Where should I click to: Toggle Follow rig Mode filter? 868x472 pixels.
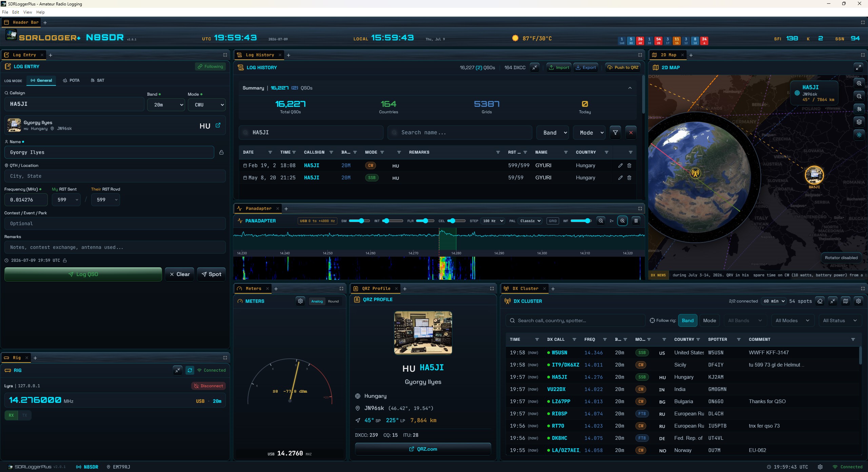tap(709, 320)
